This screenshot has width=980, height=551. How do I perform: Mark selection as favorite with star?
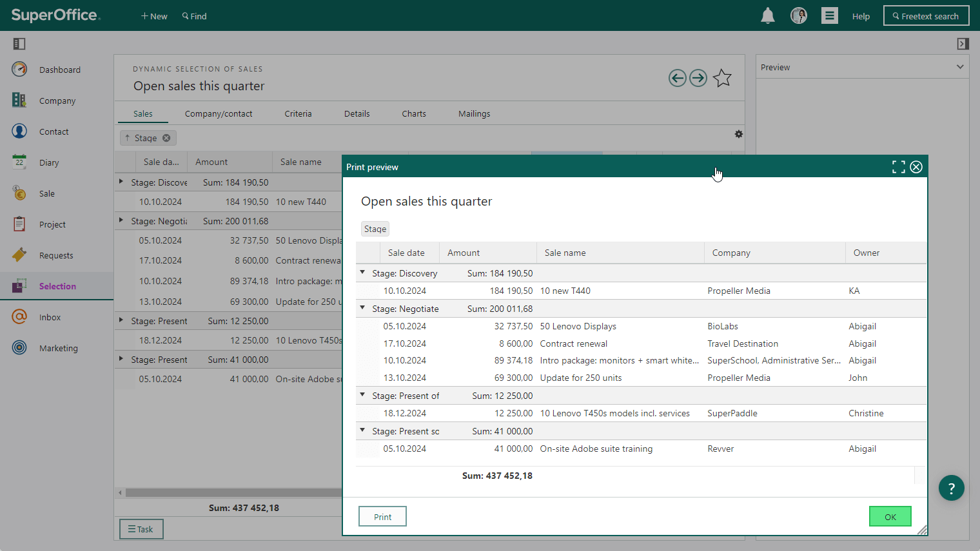pos(722,78)
